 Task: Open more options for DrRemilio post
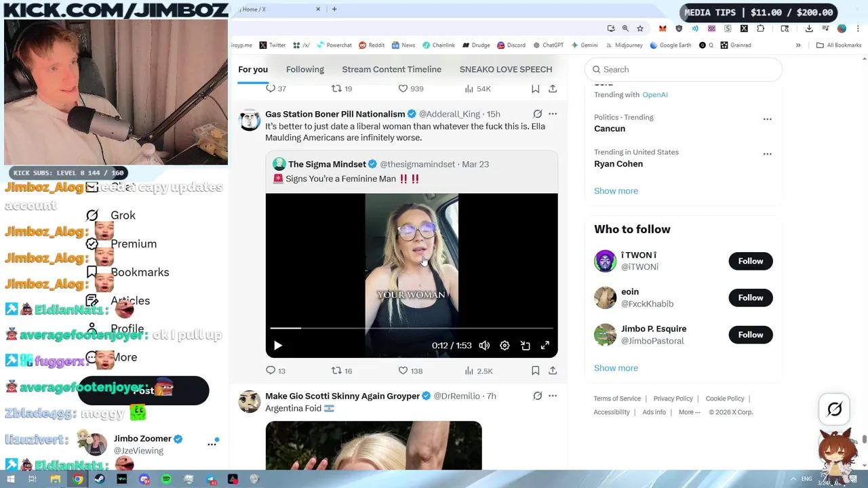click(553, 396)
